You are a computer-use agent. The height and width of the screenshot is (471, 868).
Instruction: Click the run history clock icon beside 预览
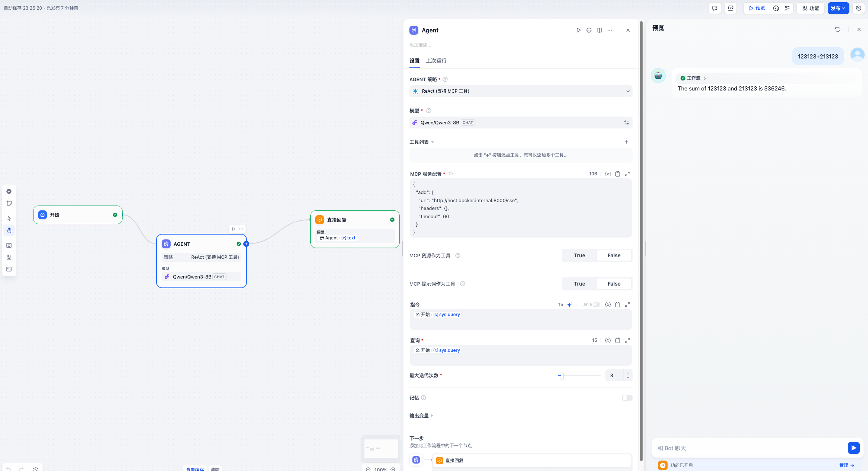click(x=776, y=8)
